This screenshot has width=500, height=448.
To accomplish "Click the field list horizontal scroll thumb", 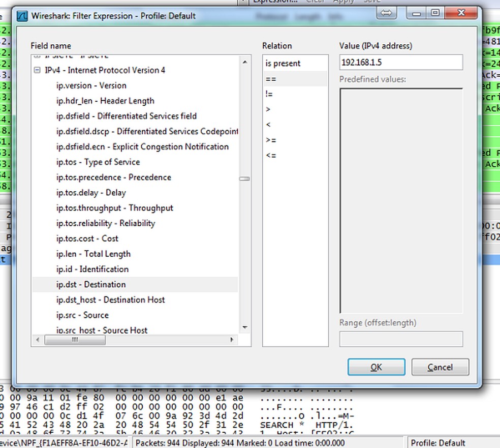I will [x=75, y=340].
